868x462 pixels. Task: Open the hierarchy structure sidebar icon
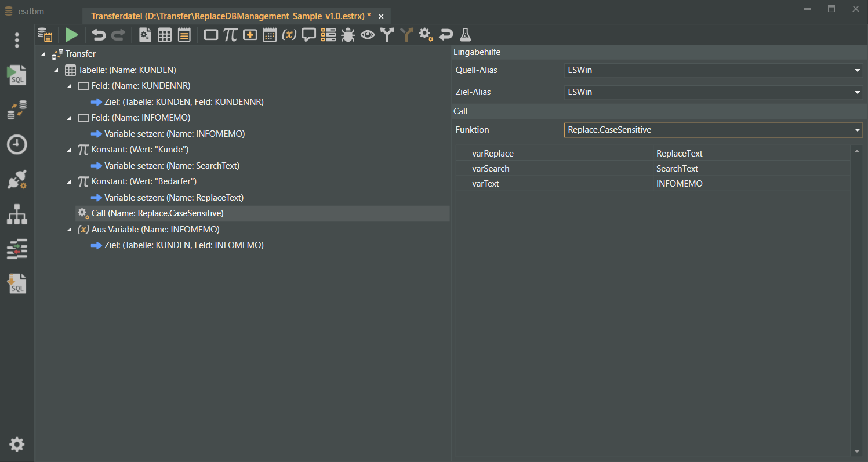pos(17,214)
